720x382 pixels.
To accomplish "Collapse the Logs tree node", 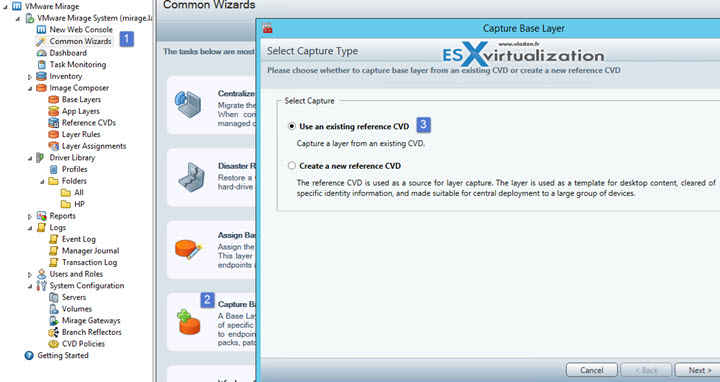I will pyautogui.click(x=30, y=228).
